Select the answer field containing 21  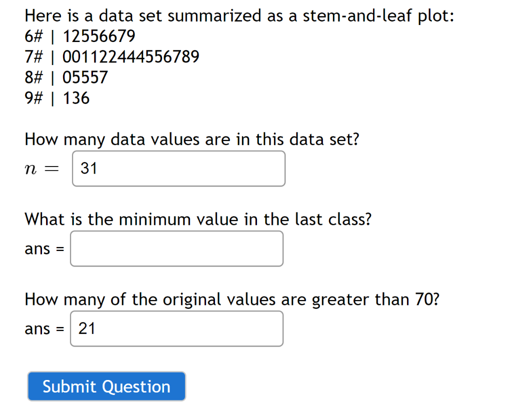pos(176,328)
